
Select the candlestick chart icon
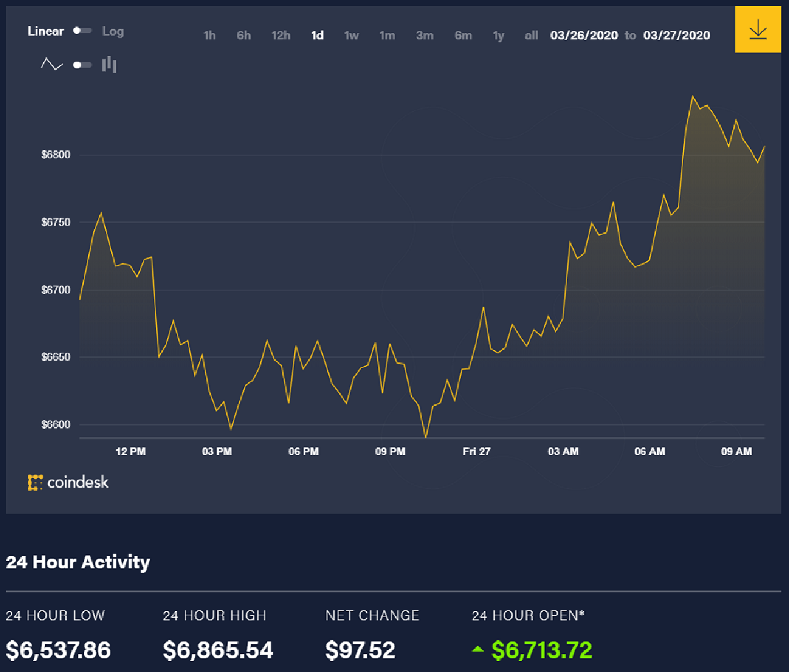coord(109,64)
